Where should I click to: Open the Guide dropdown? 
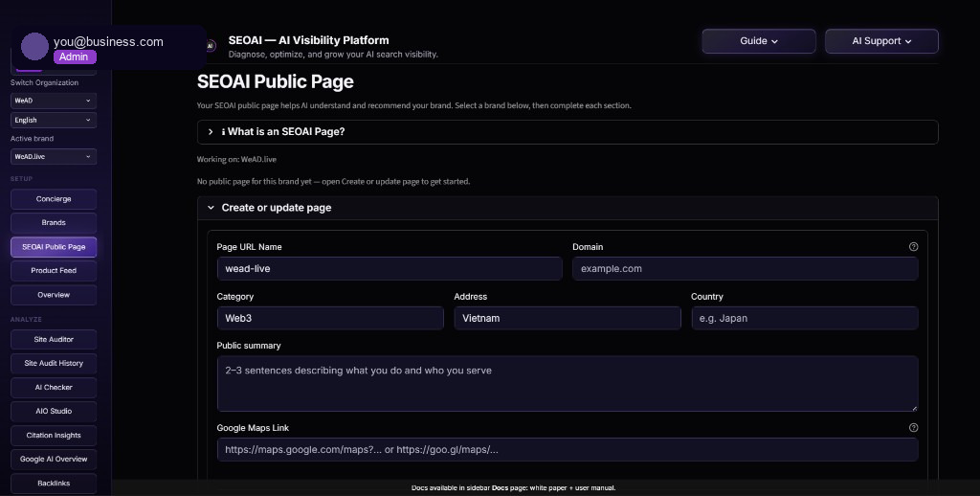759,40
